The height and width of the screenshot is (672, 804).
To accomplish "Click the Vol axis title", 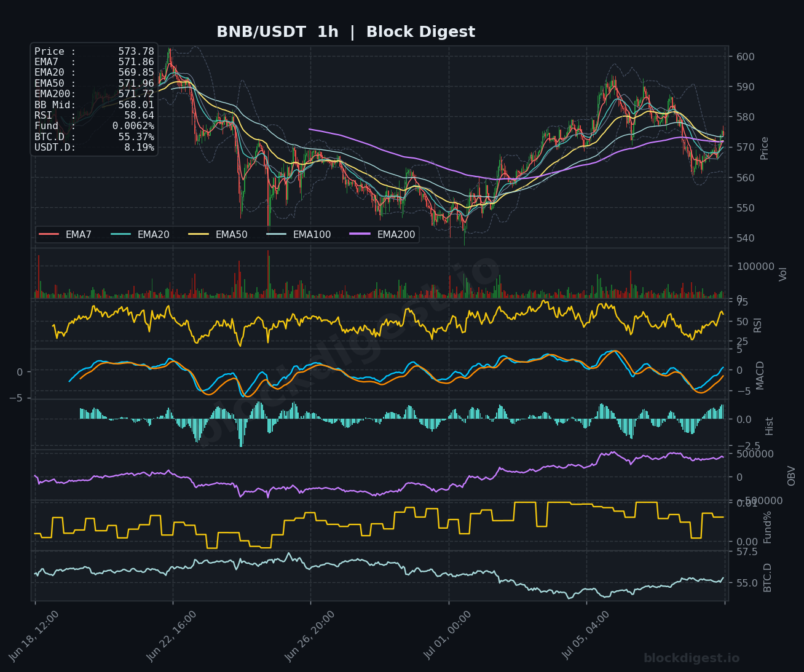I will pyautogui.click(x=783, y=274).
